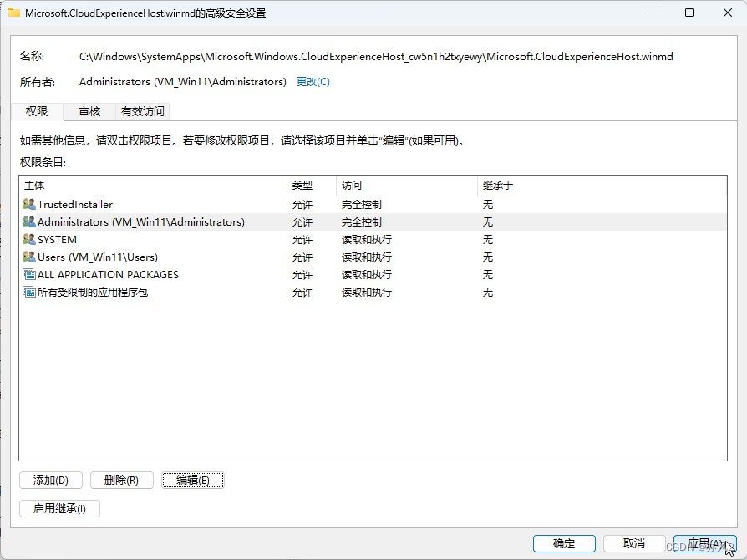The image size is (747, 560).
Task: Select the ALL APPLICATION PACKAGES entry
Action: click(373, 274)
